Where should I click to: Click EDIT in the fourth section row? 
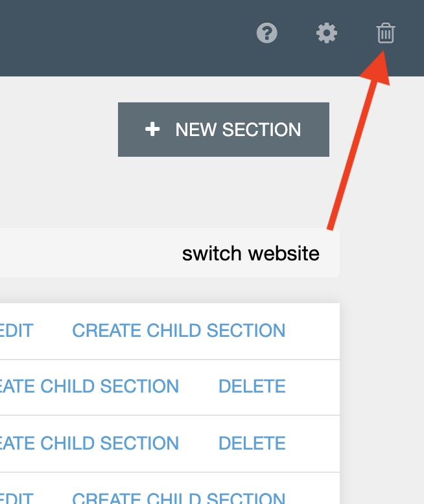16,498
